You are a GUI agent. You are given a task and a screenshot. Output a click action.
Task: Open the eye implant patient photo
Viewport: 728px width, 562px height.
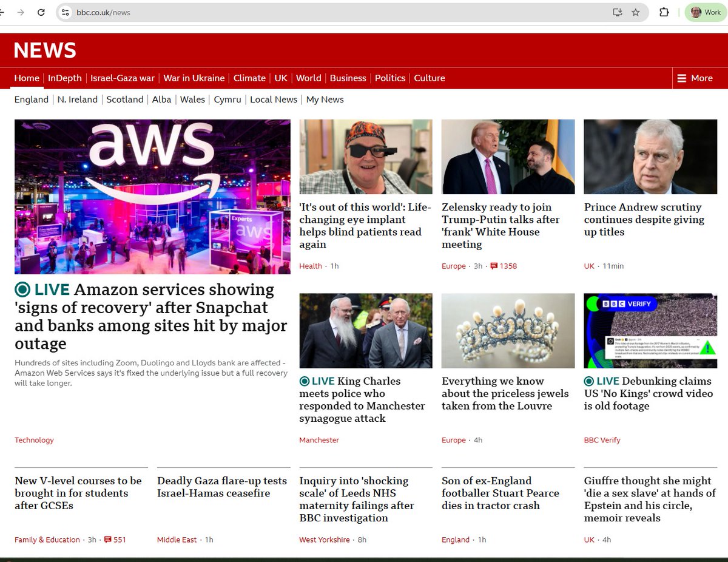pyautogui.click(x=366, y=157)
